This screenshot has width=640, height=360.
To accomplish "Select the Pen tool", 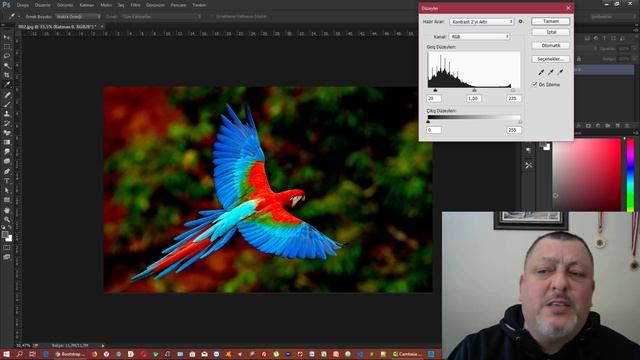I will pyautogui.click(x=7, y=171).
